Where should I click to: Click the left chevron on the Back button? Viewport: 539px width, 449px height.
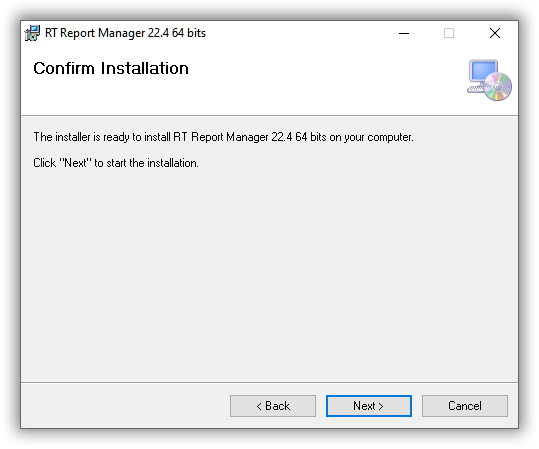259,406
